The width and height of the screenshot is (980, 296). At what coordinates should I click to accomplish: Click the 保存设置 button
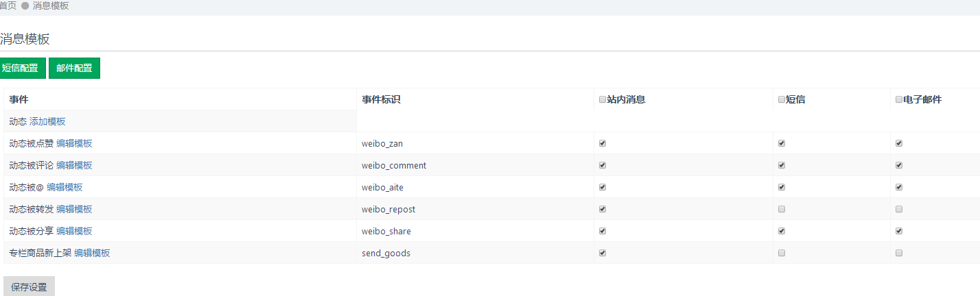click(29, 287)
